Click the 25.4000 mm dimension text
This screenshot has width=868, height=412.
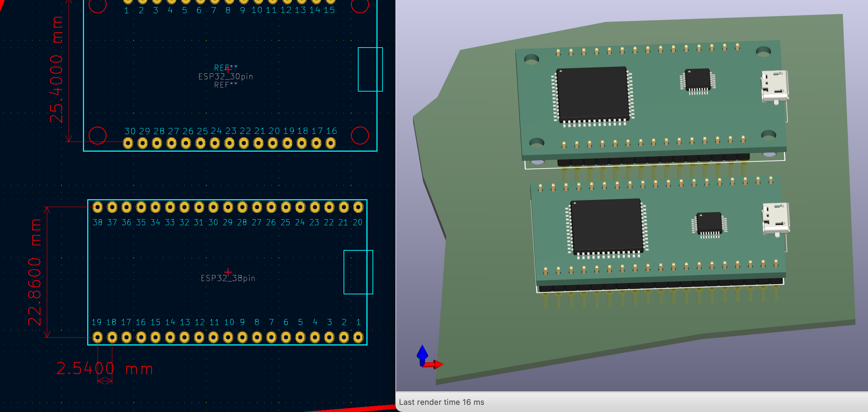point(56,70)
